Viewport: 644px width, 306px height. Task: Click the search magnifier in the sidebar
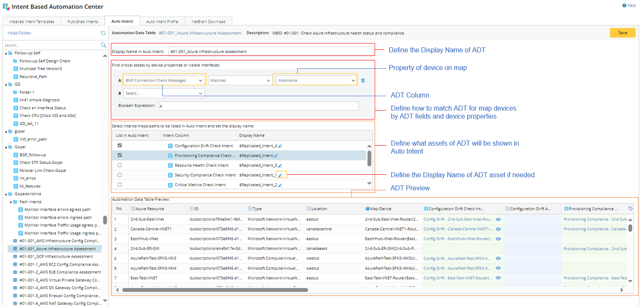click(x=103, y=44)
